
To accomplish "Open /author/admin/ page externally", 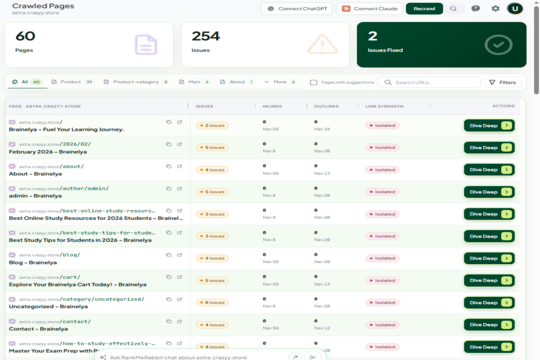I will [179, 188].
